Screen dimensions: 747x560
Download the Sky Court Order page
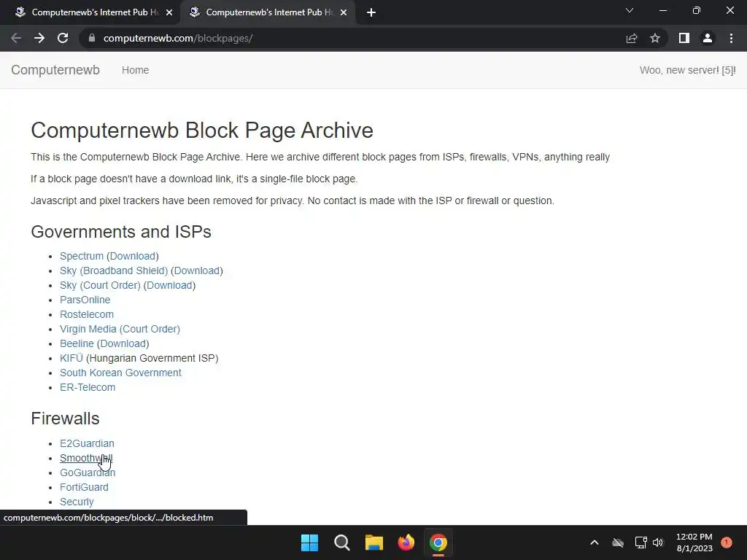pyautogui.click(x=169, y=285)
